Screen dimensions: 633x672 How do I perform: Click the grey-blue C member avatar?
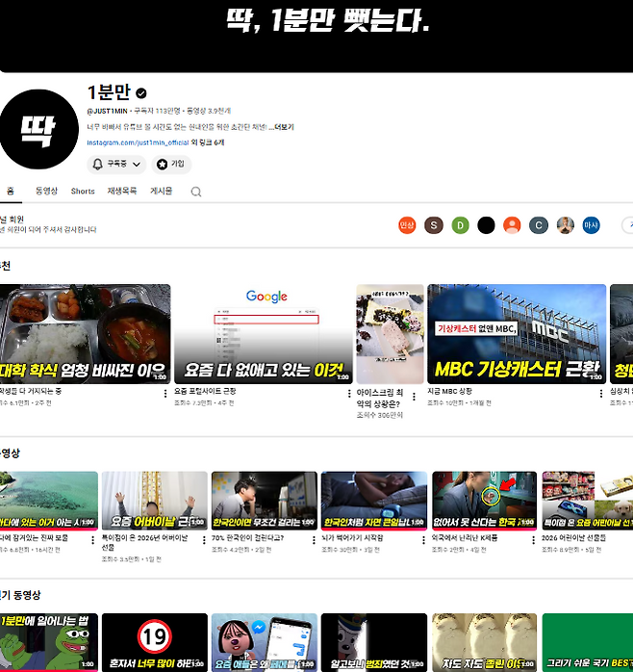tap(539, 225)
